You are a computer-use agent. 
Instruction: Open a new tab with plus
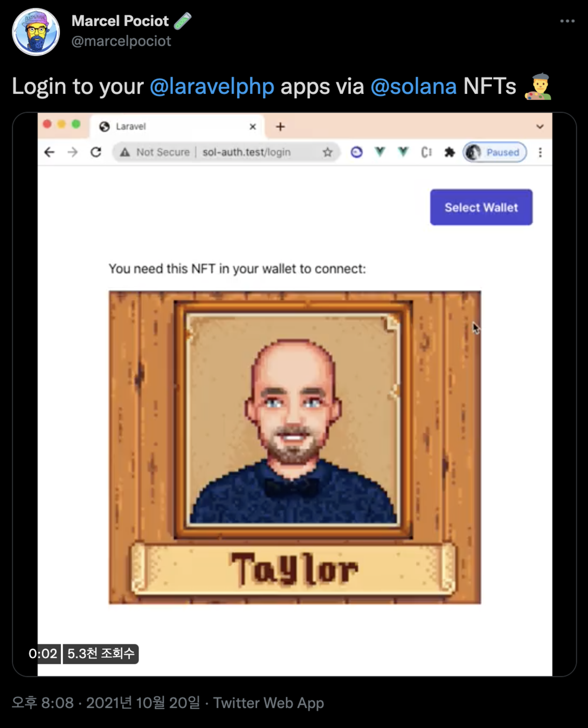(x=280, y=127)
